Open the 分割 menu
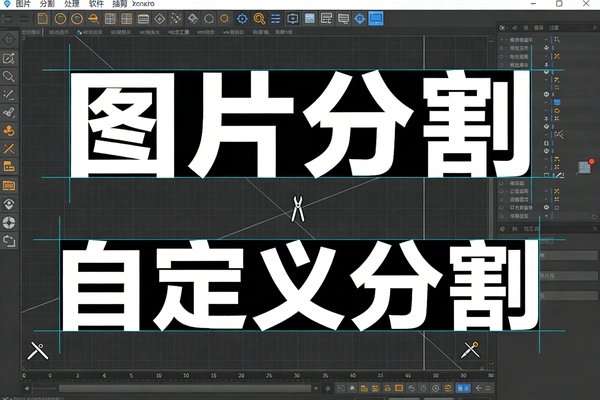 (47, 5)
